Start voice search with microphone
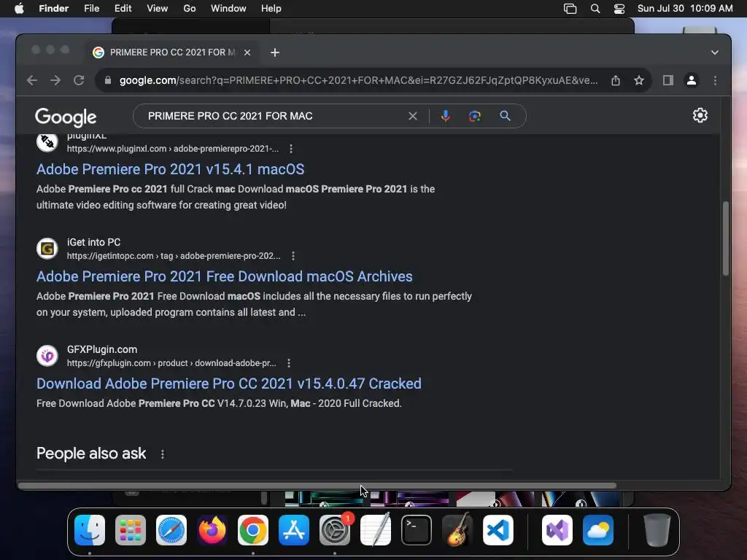 (x=446, y=116)
